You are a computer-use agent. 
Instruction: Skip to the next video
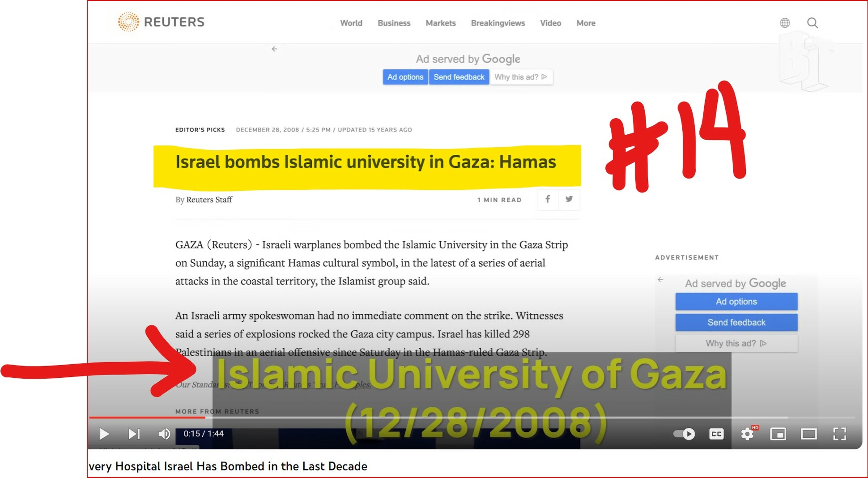point(134,434)
